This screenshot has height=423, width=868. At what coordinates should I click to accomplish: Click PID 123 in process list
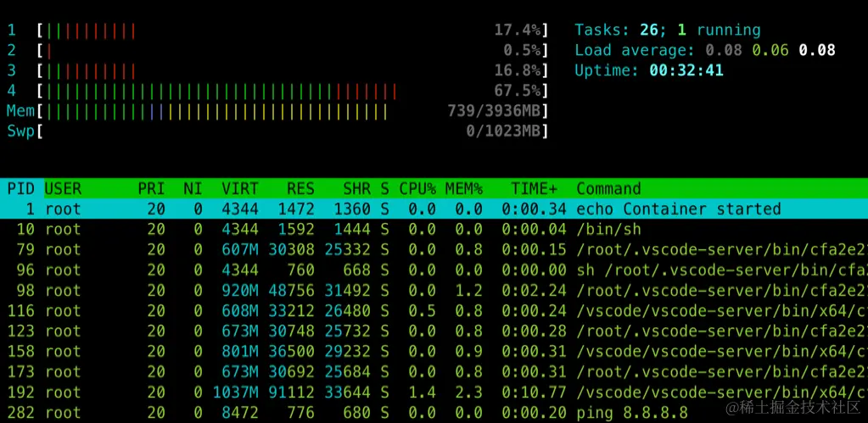click(21, 331)
